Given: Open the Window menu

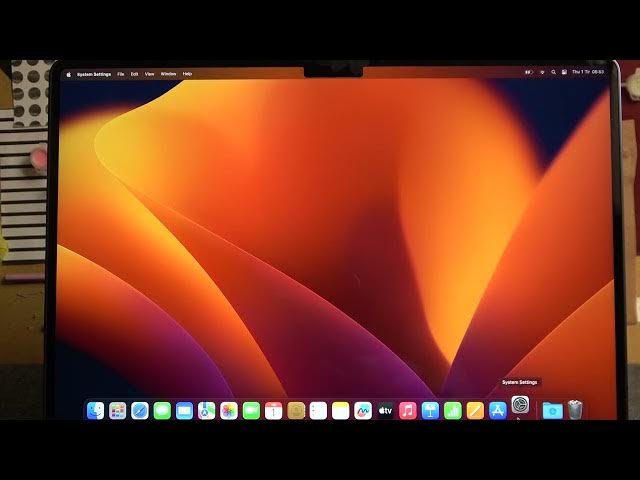Looking at the screenshot, I should 168,74.
